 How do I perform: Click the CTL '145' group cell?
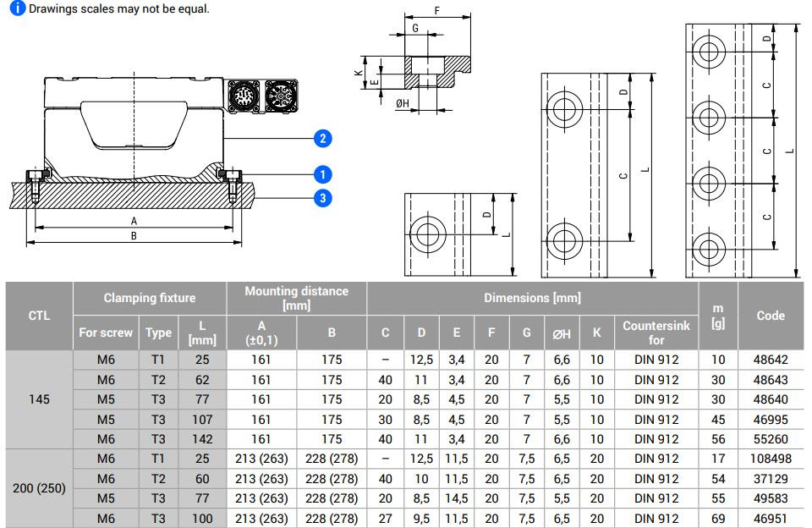click(40, 399)
